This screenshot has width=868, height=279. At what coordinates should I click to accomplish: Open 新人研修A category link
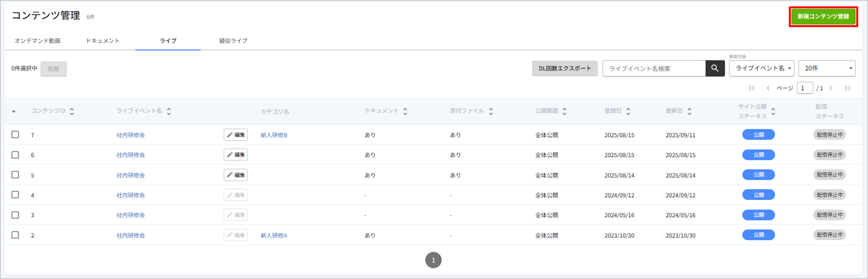[274, 235]
